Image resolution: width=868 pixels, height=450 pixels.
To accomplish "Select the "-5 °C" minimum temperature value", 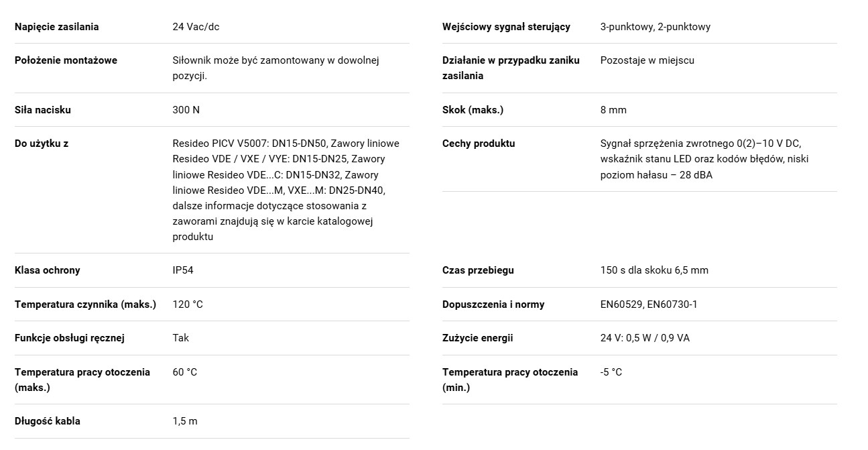I will coord(611,372).
